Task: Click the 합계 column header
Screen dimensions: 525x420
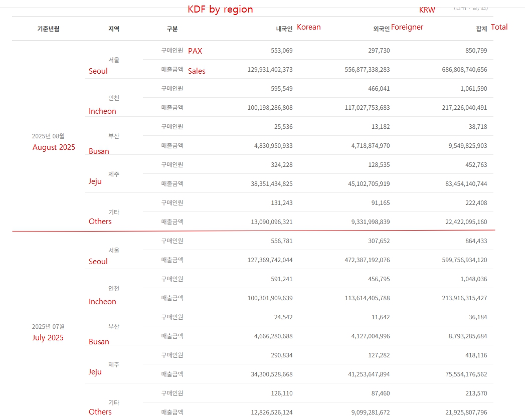Action: (x=481, y=29)
